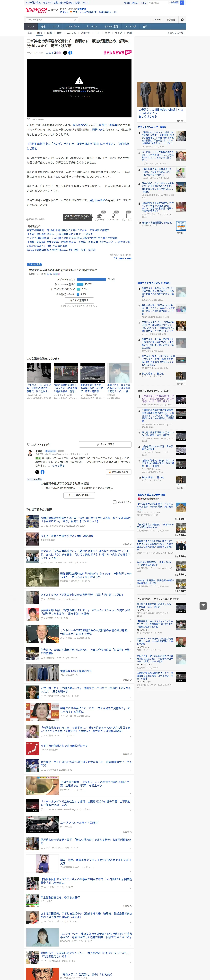Click the 学びがある graduation cap reaction
This screenshot has width=210, height=980.
click(x=99, y=216)
